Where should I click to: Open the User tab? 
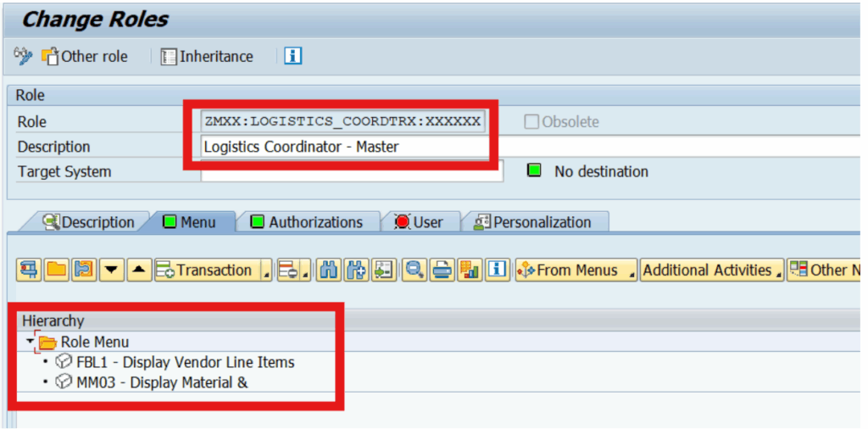(x=419, y=222)
